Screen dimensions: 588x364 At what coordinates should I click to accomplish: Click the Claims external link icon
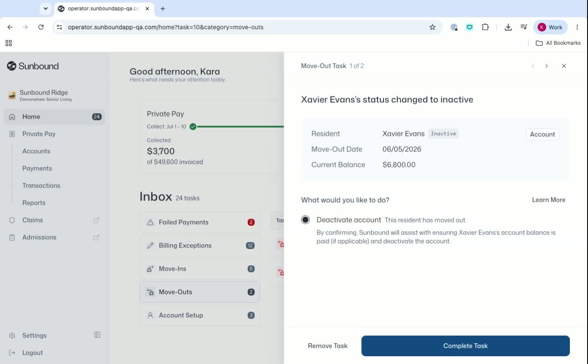(96, 220)
